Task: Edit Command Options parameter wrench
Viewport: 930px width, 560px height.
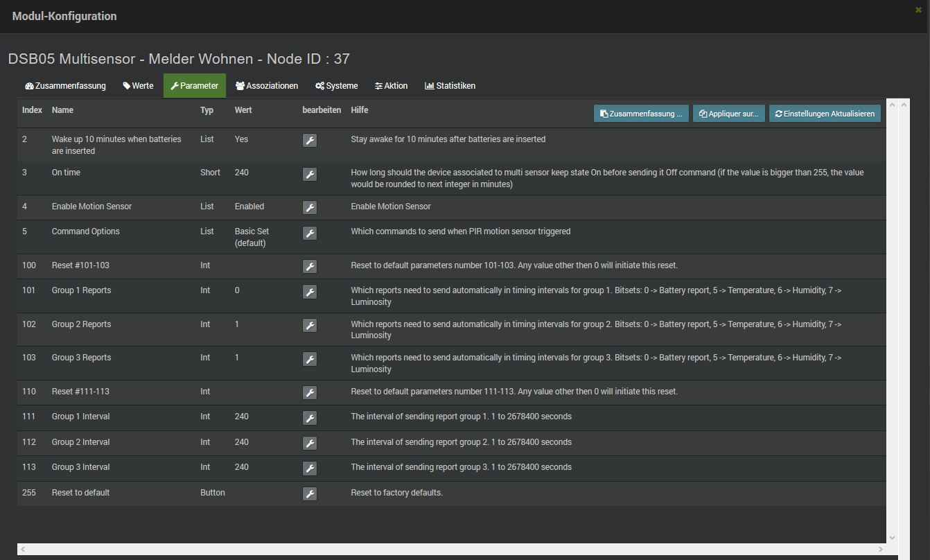Action: 310,233
